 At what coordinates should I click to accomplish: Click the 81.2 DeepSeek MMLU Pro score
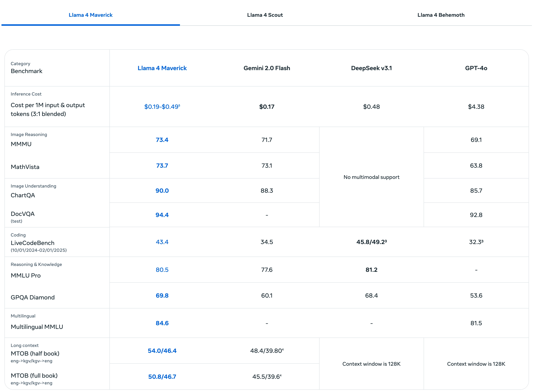371,270
